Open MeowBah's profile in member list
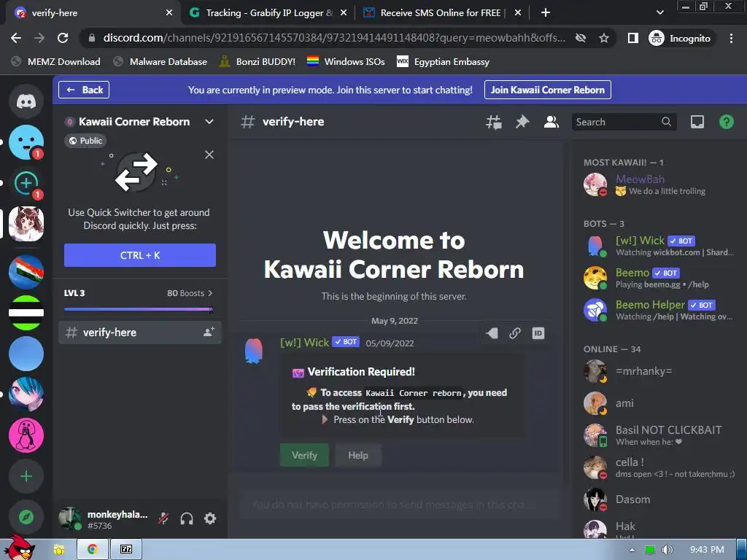This screenshot has width=747, height=560. click(659, 184)
